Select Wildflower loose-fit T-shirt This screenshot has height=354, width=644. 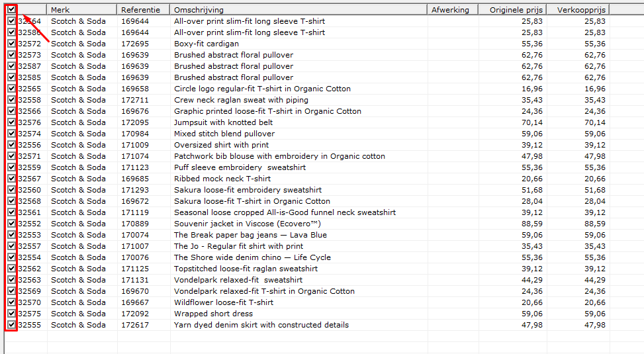click(224, 302)
